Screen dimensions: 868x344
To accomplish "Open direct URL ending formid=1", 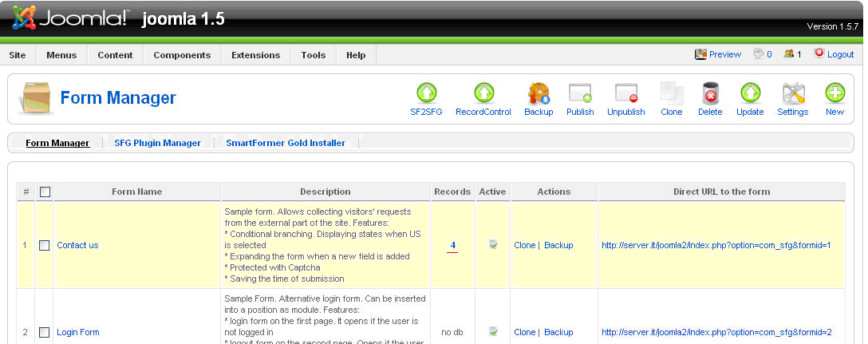I will pos(716,245).
